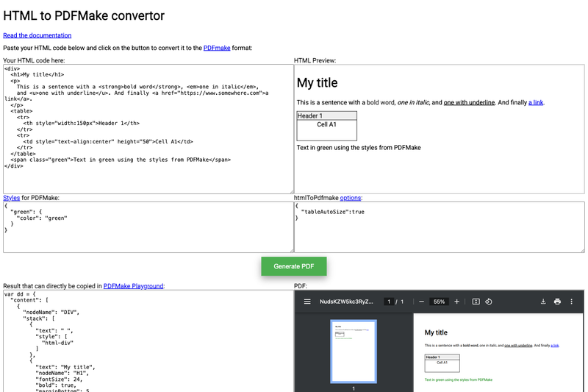This screenshot has width=588, height=392.
Task: Click the 'My title' heading in the PDF page
Action: coord(436,332)
